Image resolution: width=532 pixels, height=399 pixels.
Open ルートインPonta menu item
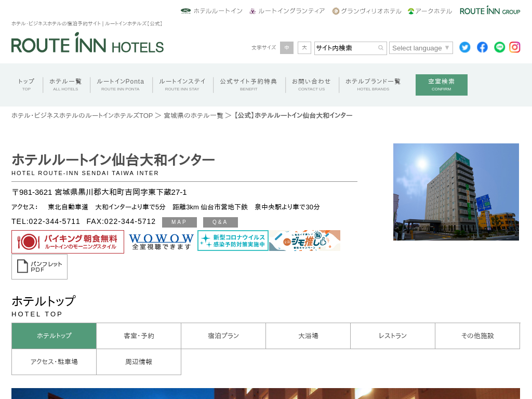121,85
